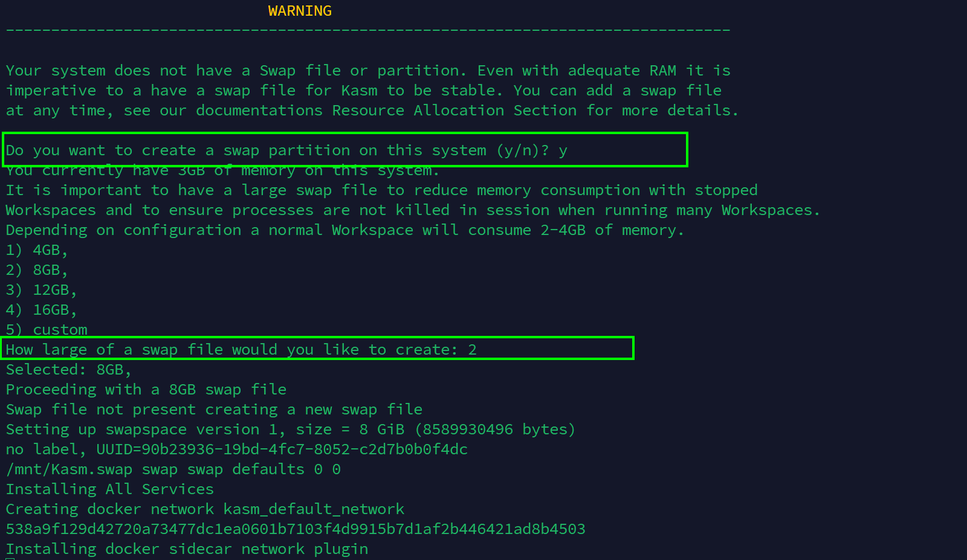Click the yellow WARNING heading
Image resolution: width=967 pixels, height=560 pixels.
pyautogui.click(x=300, y=11)
